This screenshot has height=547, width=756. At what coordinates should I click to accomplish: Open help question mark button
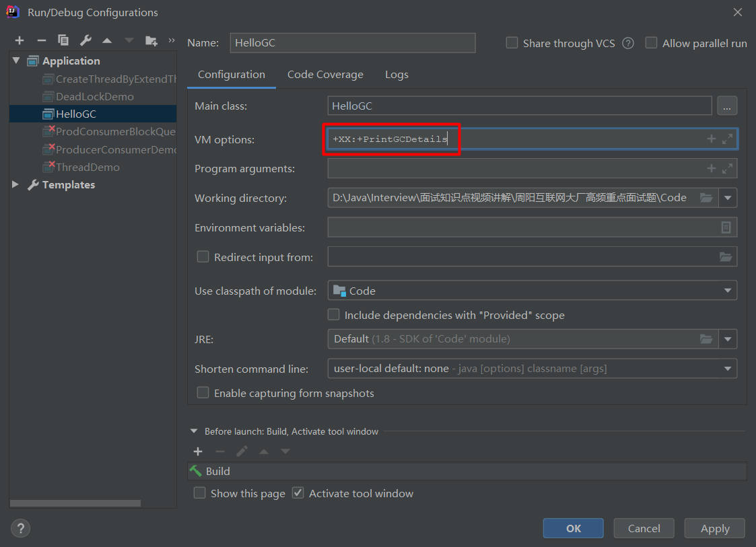point(20,529)
